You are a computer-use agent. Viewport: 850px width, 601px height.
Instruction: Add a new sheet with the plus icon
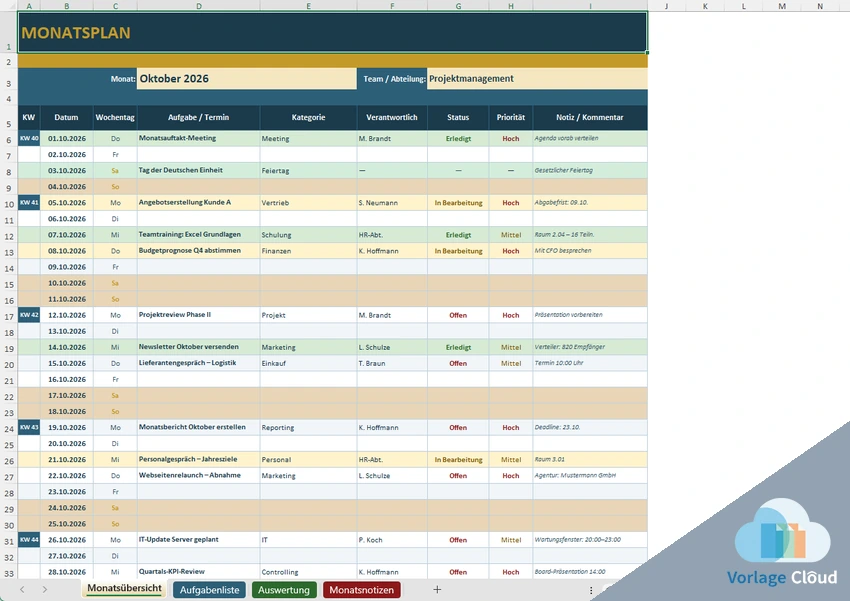[437, 590]
